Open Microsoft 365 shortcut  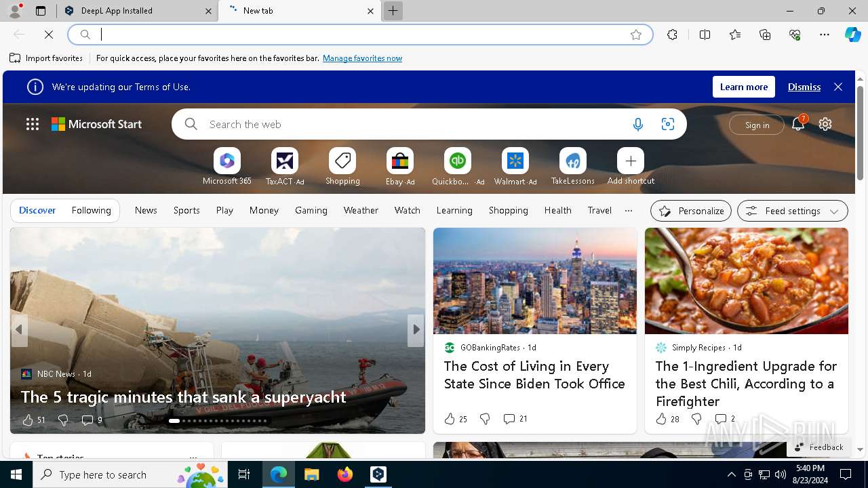[227, 167]
